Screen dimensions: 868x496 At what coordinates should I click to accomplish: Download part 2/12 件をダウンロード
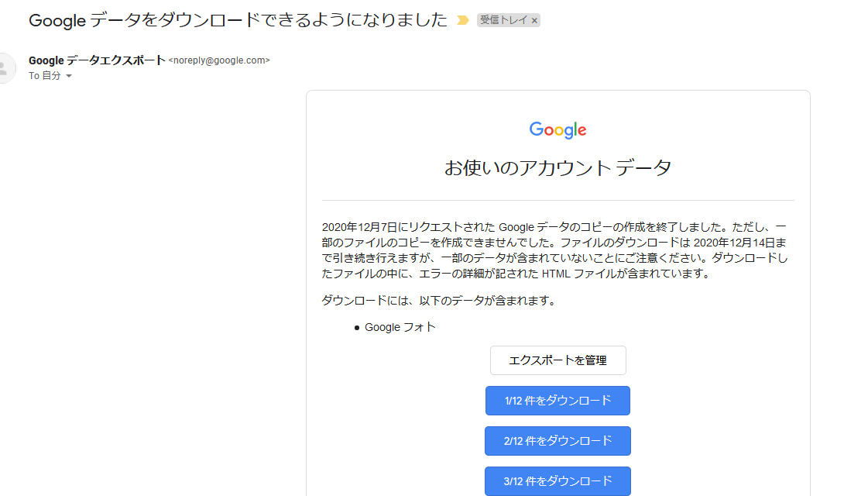(x=558, y=441)
